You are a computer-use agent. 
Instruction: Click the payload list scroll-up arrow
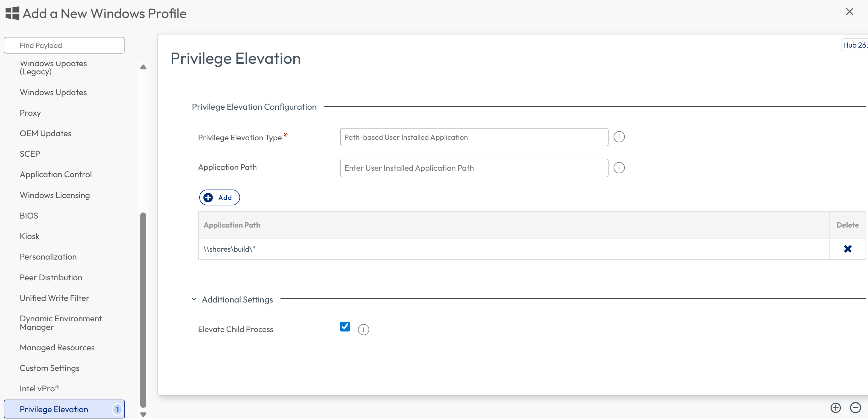pos(143,67)
